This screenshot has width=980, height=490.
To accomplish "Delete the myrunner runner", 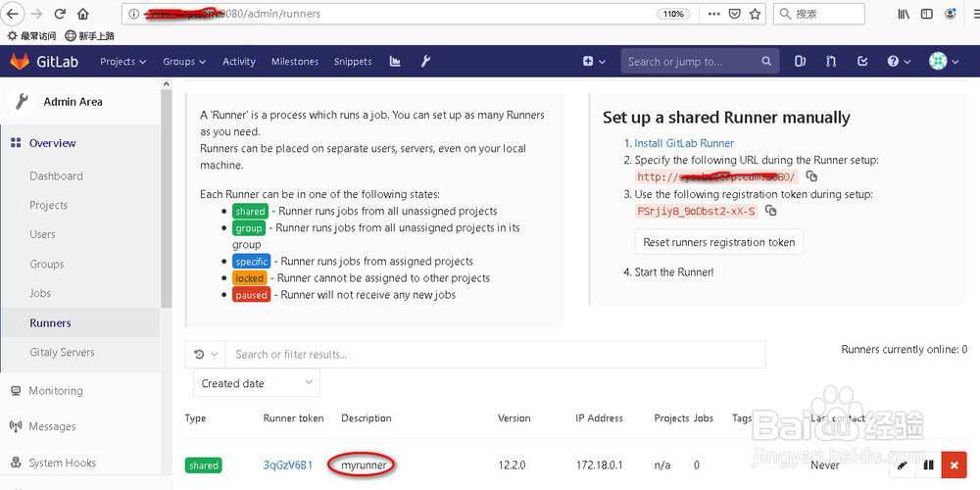I will point(954,465).
